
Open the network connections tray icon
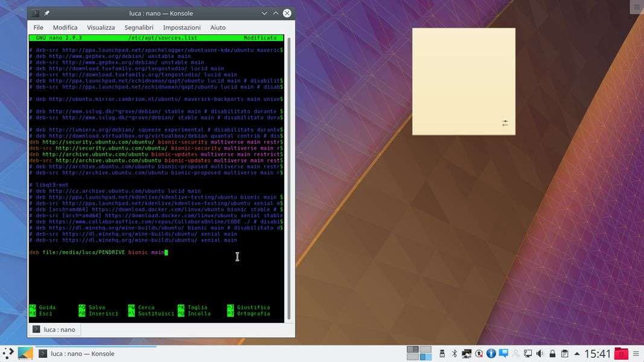point(527,354)
